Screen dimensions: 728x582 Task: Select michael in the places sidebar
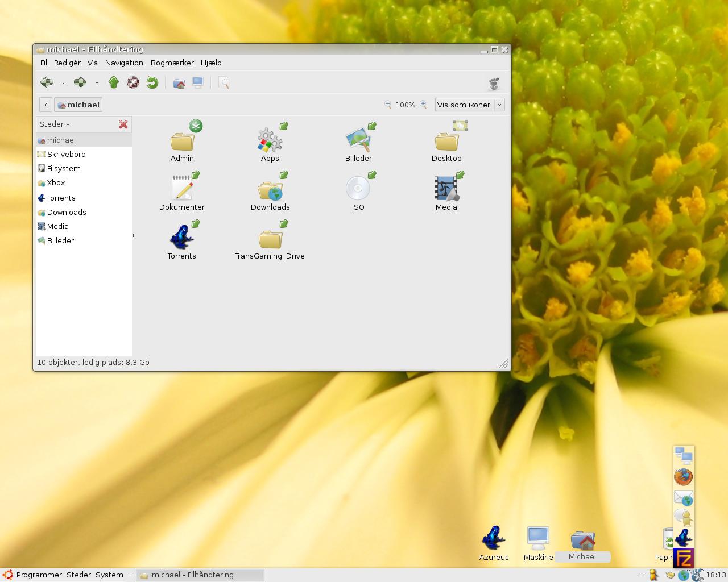(84, 140)
